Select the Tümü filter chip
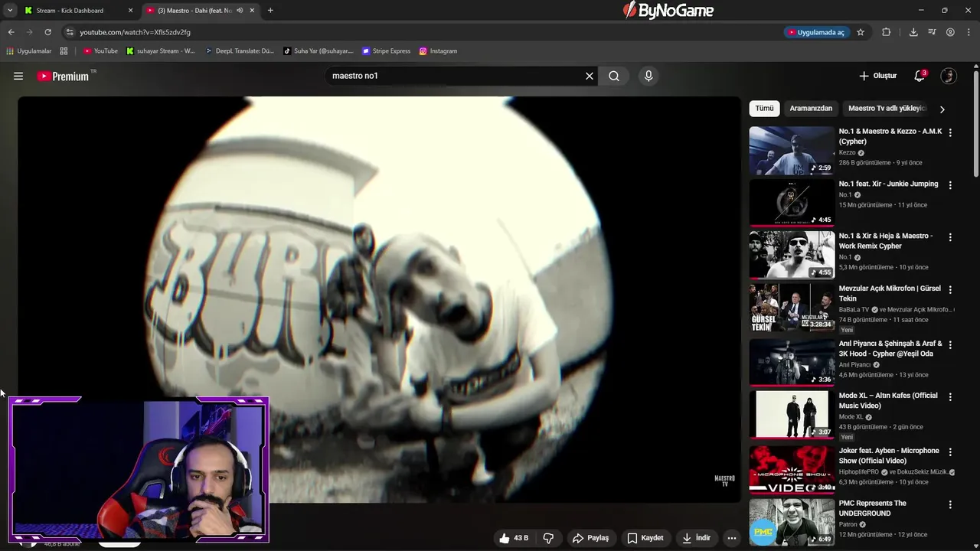This screenshot has width=980, height=551. point(764,109)
